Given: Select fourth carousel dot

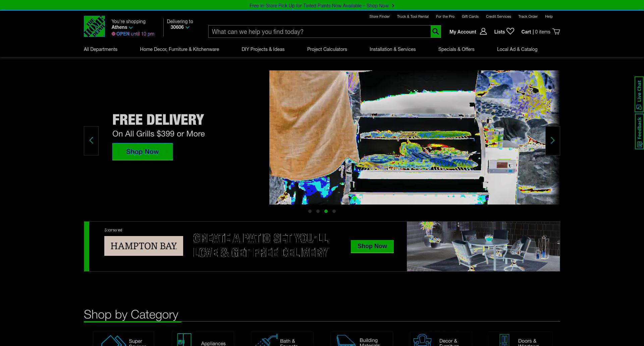Looking at the screenshot, I should click(x=334, y=211).
